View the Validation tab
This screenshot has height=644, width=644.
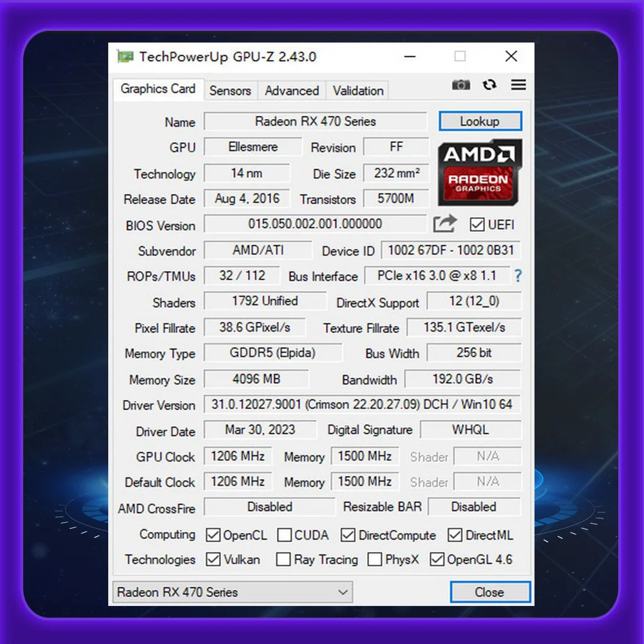tap(357, 90)
